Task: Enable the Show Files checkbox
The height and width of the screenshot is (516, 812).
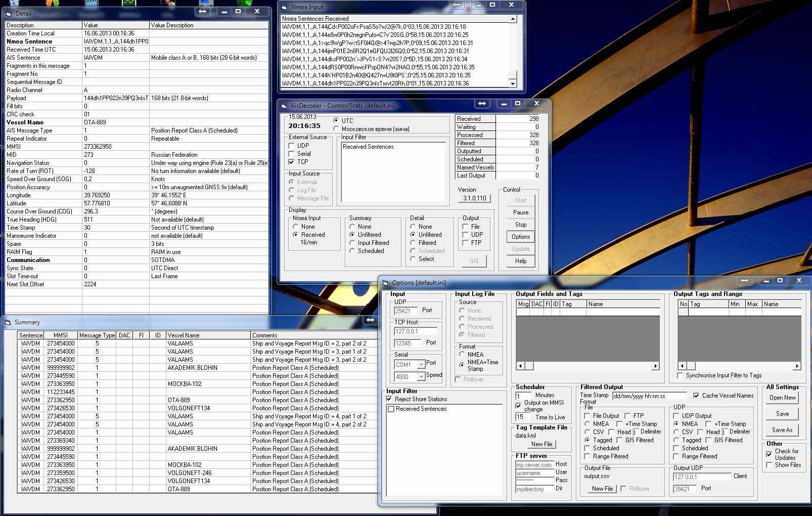Action: (769, 465)
